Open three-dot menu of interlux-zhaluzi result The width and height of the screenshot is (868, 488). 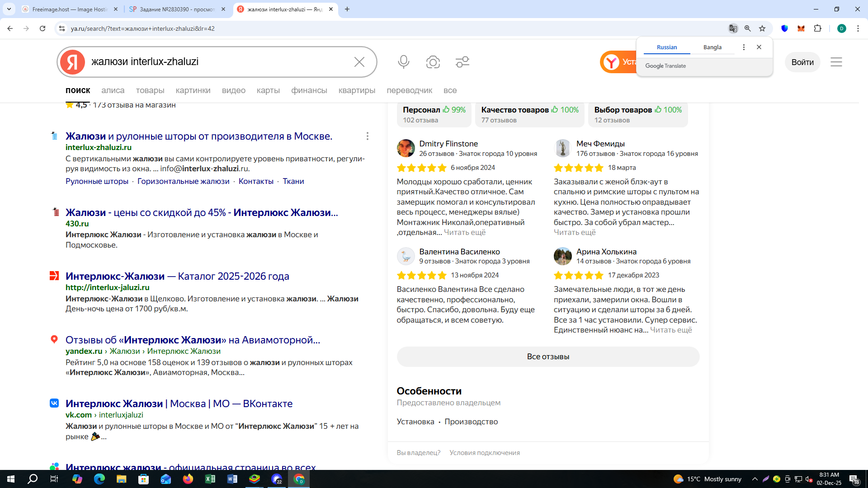(367, 136)
